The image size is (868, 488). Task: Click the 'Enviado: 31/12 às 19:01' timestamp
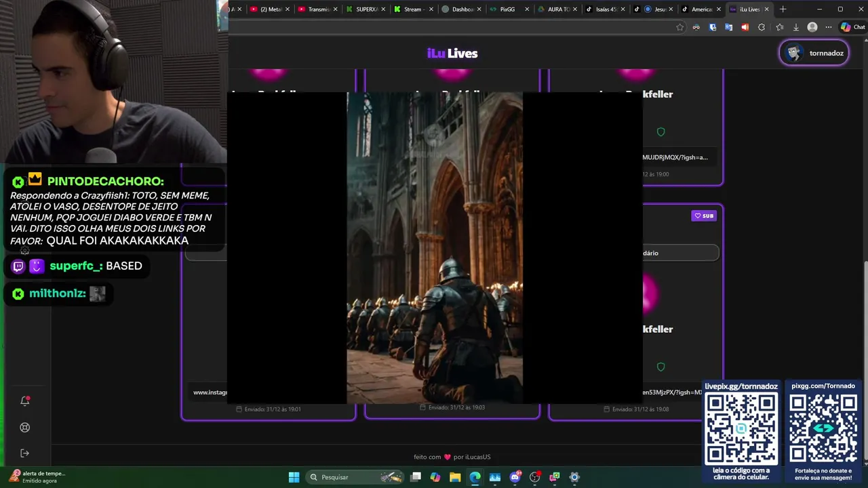pyautogui.click(x=268, y=409)
